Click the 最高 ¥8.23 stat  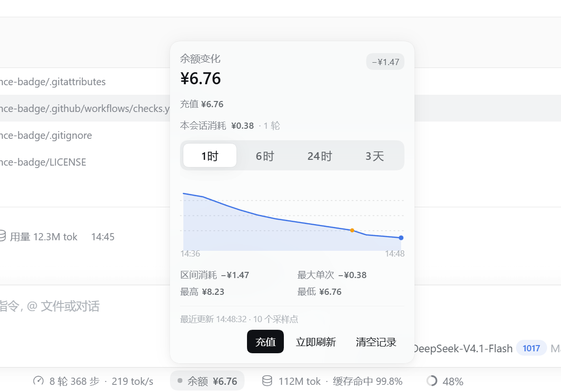point(202,292)
